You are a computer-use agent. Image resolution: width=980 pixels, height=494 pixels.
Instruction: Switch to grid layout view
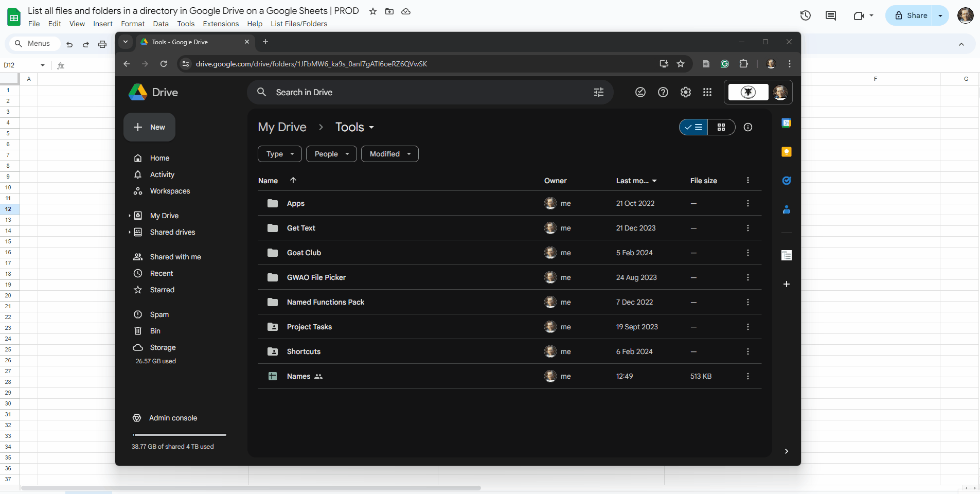coord(721,127)
